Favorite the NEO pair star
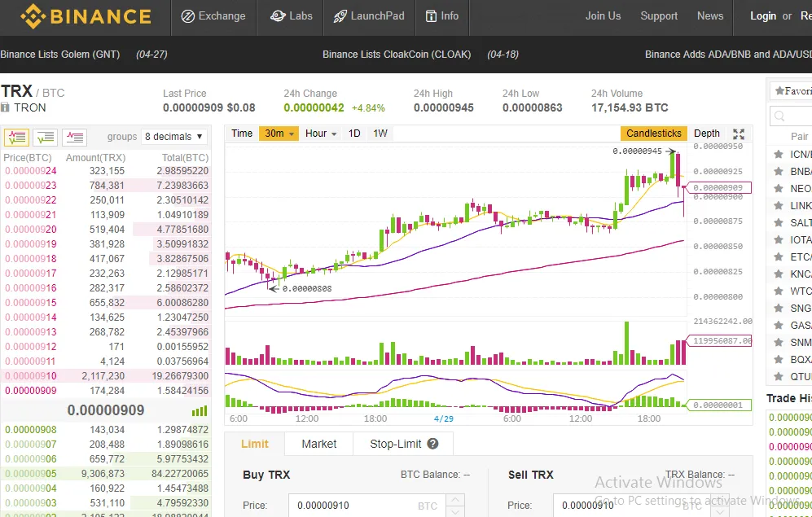 (x=778, y=188)
